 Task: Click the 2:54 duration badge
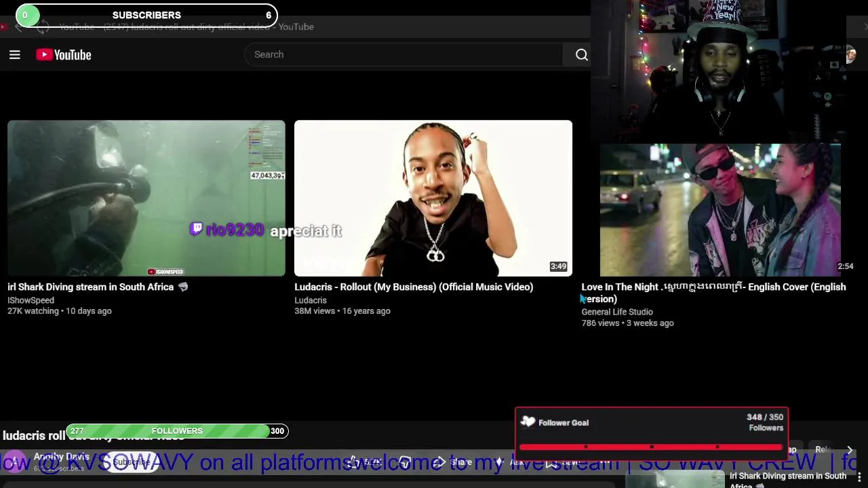pos(845,266)
